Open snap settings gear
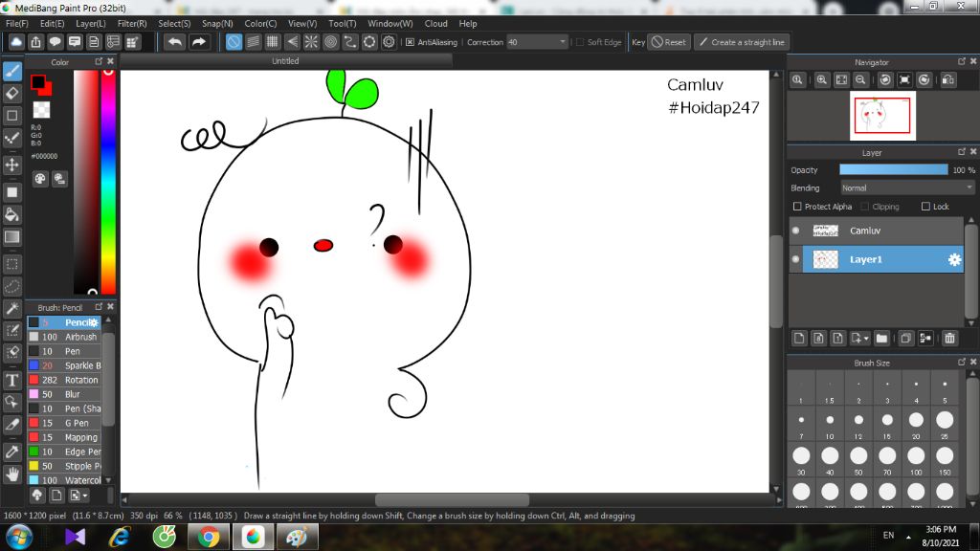980x551 pixels. pos(389,42)
